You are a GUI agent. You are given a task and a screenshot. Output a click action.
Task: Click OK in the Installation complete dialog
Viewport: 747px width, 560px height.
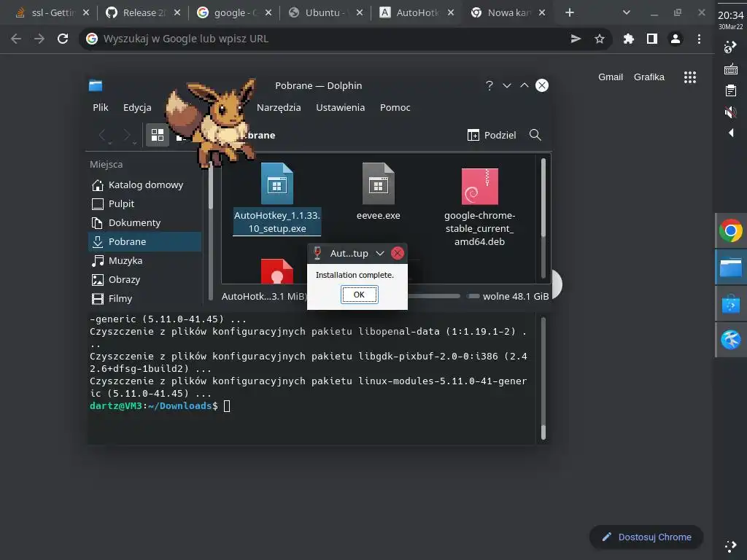click(359, 295)
